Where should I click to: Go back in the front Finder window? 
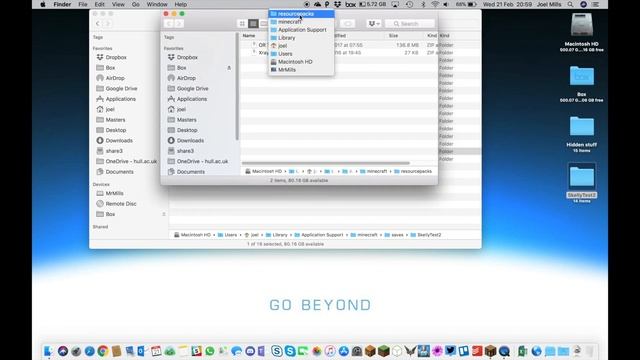tap(169, 24)
